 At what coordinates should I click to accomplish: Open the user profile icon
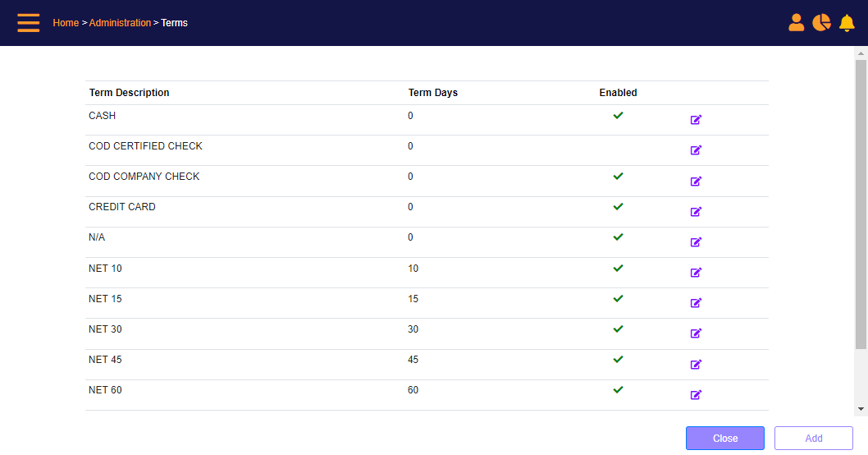(x=796, y=23)
